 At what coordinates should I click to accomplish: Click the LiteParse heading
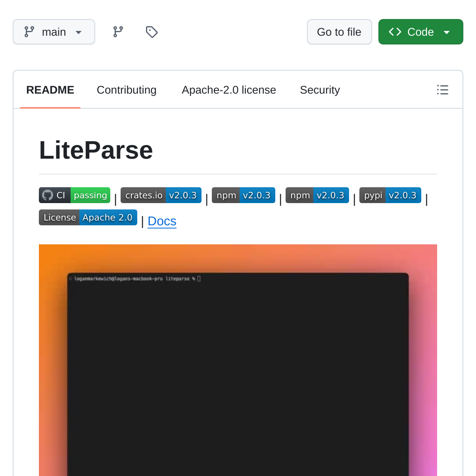pyautogui.click(x=96, y=150)
